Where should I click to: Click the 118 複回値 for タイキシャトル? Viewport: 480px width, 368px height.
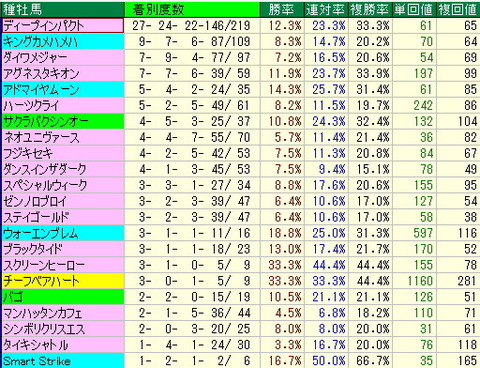[467, 345]
